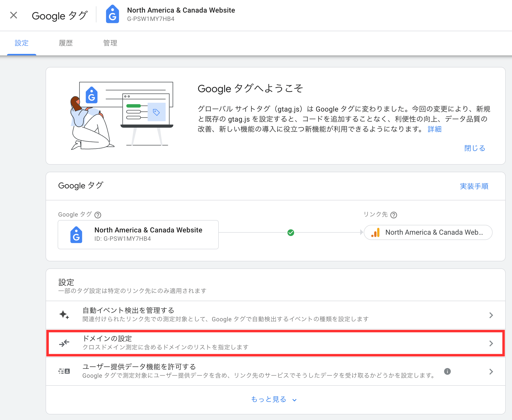This screenshot has width=512, height=420.
Task: Switch to the 設定 tab
Action: [x=22, y=43]
